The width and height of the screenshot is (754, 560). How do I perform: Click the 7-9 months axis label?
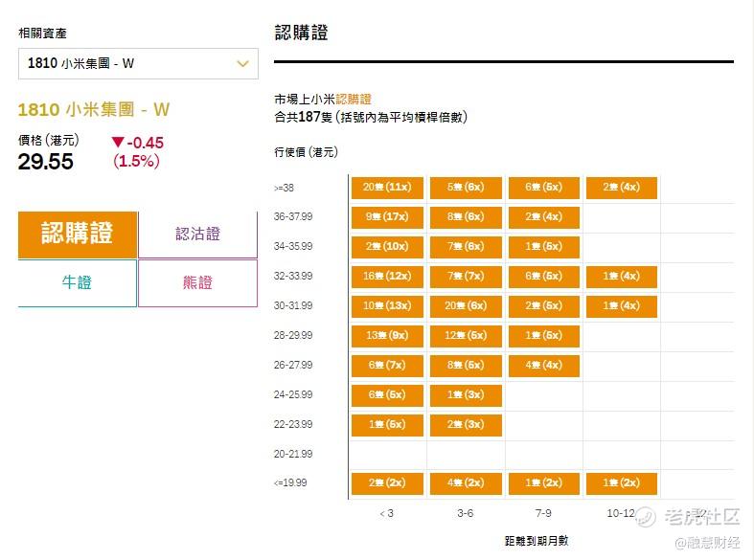pyautogui.click(x=543, y=513)
